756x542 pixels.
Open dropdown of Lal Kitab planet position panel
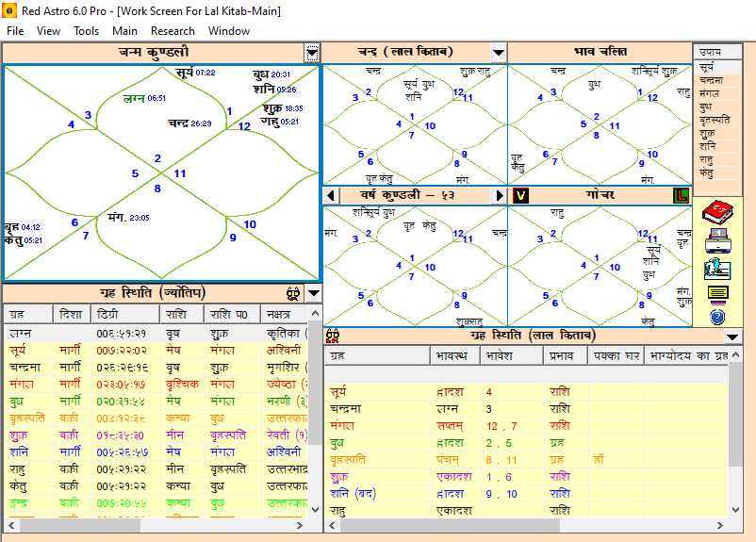coord(732,337)
